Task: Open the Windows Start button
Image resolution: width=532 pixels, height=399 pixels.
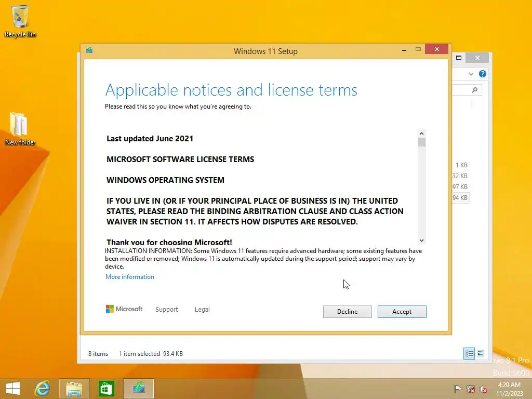Action: tap(13, 389)
